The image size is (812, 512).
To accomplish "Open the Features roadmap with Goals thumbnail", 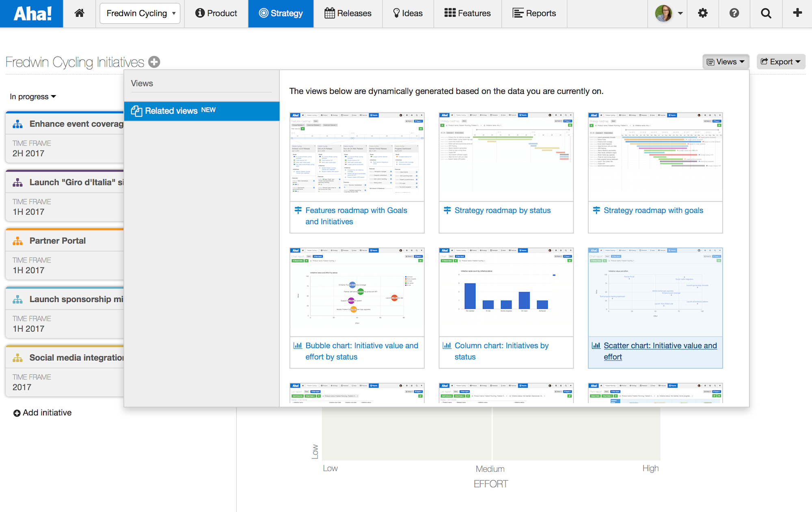I will point(356,216).
